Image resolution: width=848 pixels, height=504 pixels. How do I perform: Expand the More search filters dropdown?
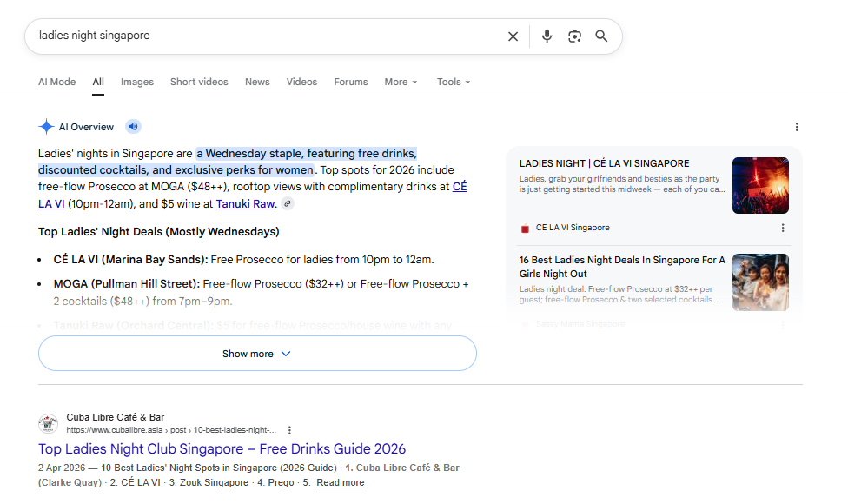pos(401,82)
